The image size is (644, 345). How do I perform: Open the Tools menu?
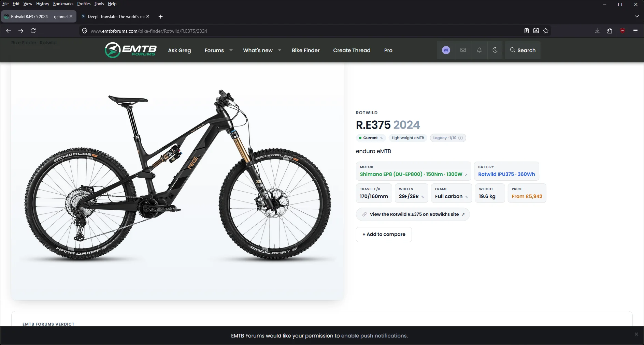coord(99,4)
